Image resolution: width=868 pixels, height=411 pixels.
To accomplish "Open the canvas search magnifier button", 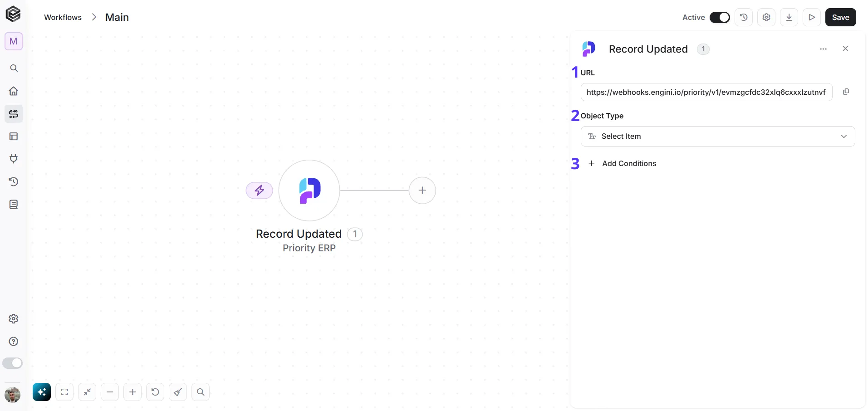I will (x=201, y=392).
